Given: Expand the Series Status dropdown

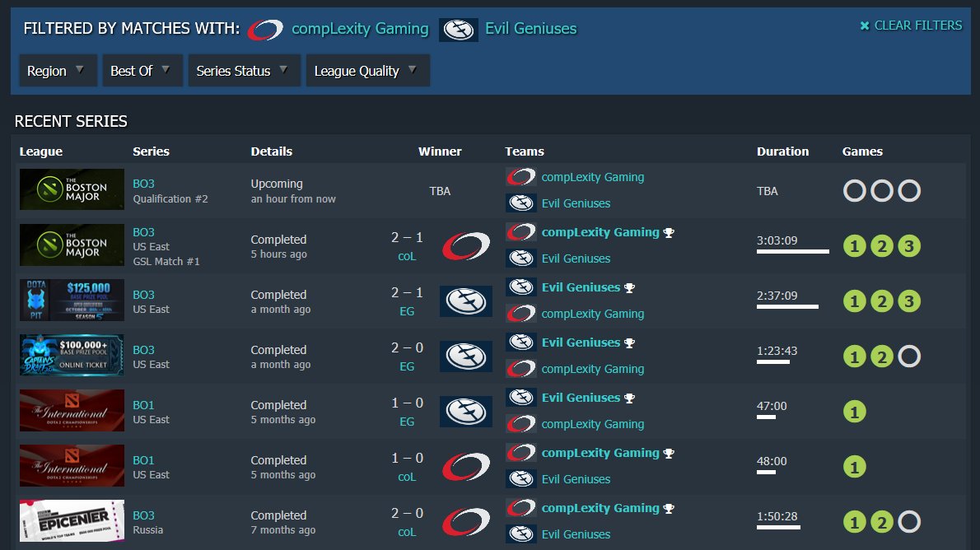Looking at the screenshot, I should (245, 71).
